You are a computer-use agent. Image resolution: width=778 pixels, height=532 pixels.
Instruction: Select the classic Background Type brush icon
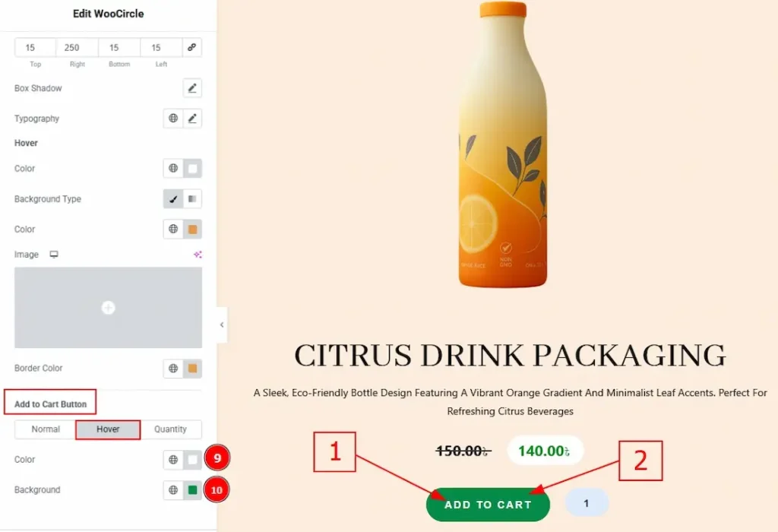click(173, 199)
